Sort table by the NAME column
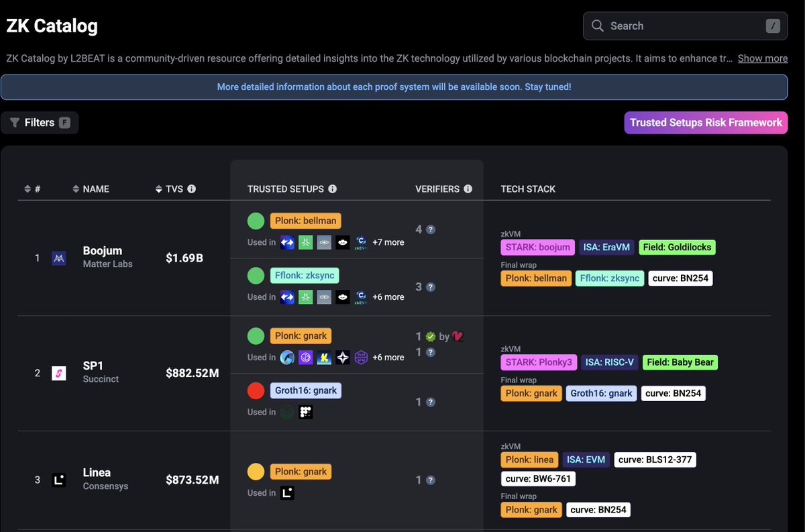This screenshot has width=805, height=532. point(91,189)
